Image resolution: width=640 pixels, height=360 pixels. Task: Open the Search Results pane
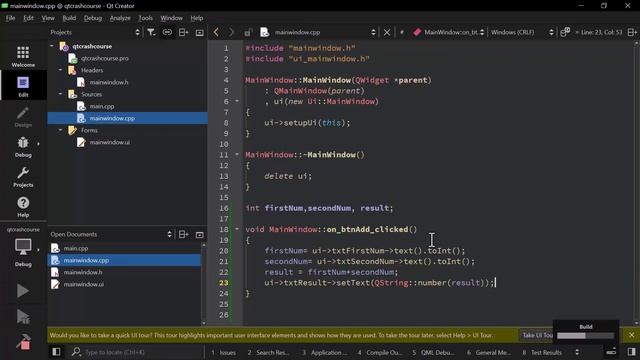(268, 352)
